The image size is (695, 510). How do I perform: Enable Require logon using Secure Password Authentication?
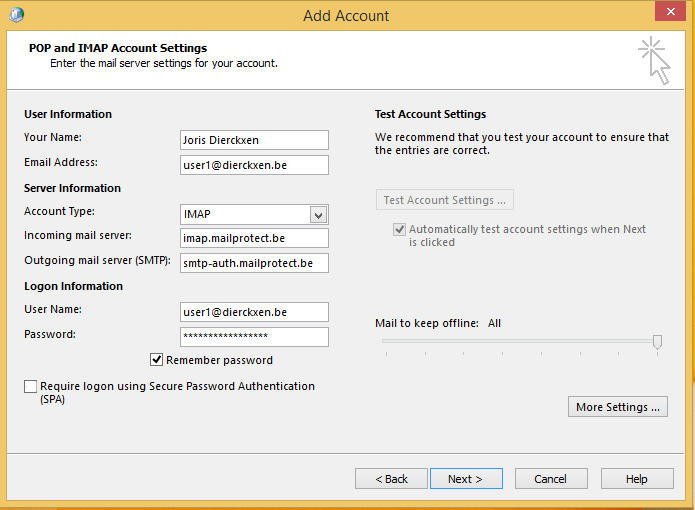[30, 386]
